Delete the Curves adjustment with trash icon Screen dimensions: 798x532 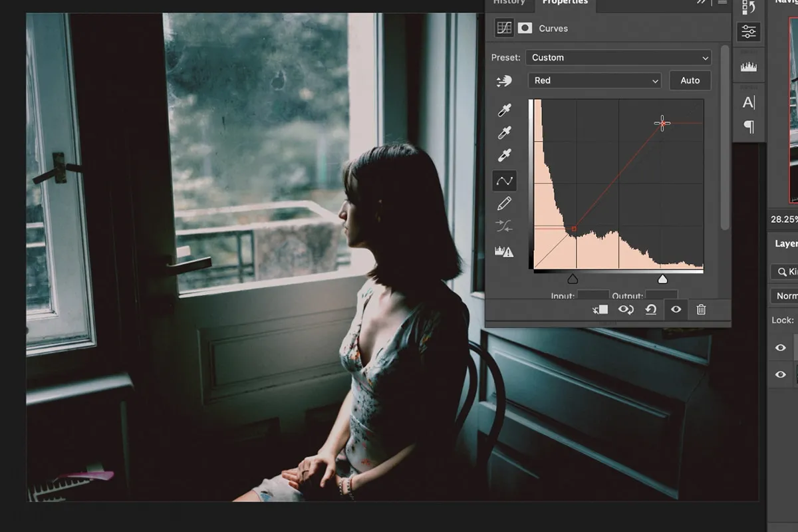pos(701,309)
